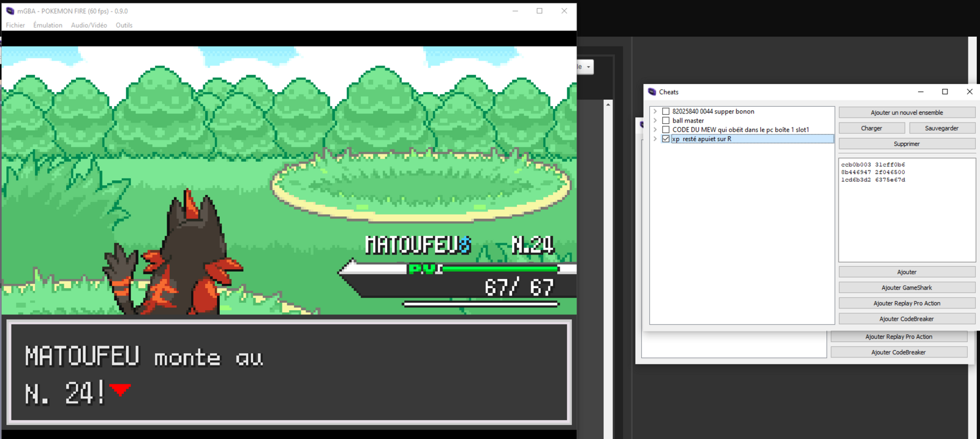This screenshot has height=439, width=980.
Task: Maximize the Cheats window
Action: click(944, 92)
